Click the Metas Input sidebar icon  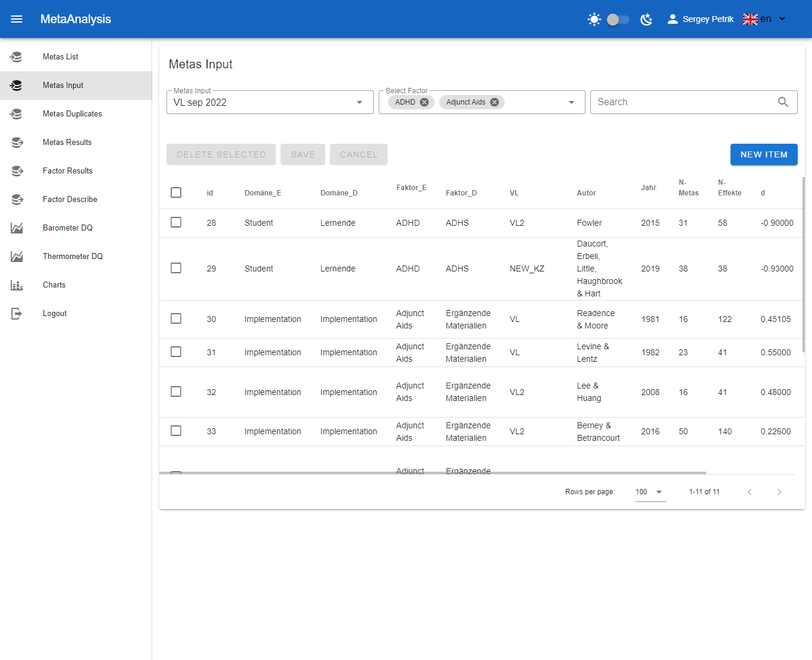click(17, 86)
